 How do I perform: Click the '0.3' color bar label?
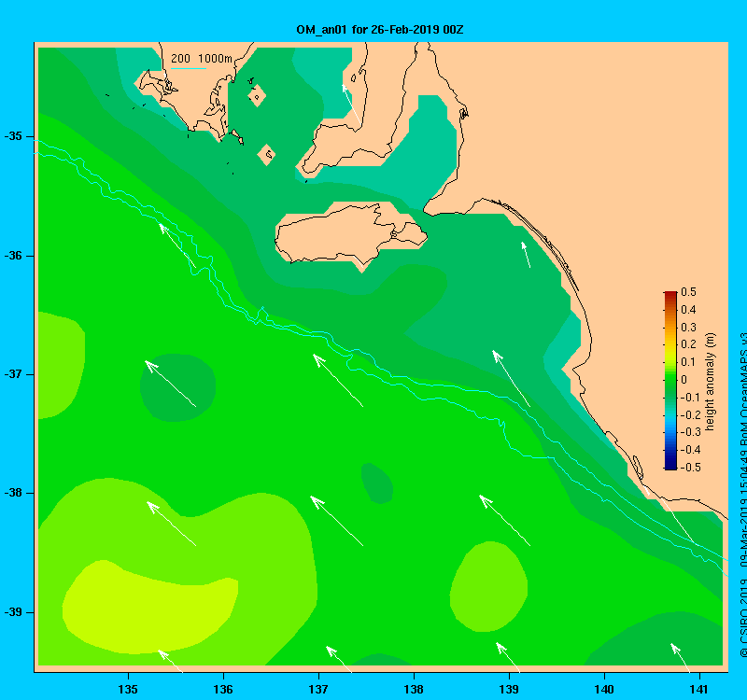coord(688,328)
